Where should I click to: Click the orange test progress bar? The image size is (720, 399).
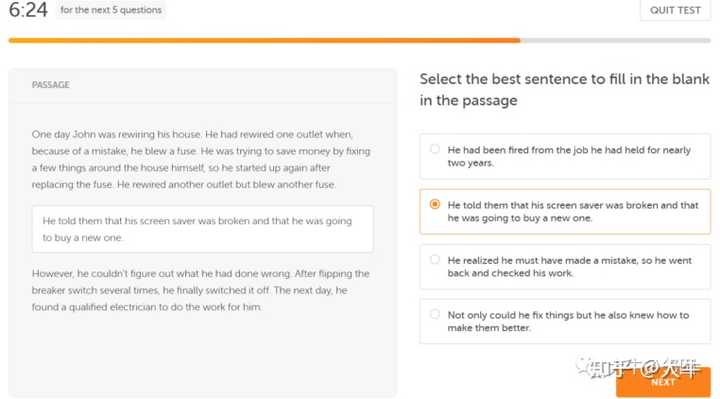tap(264, 40)
